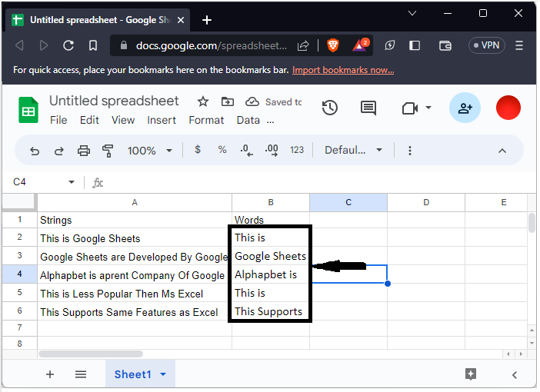Open version history clock icon
The width and height of the screenshot is (540, 392).
(330, 108)
